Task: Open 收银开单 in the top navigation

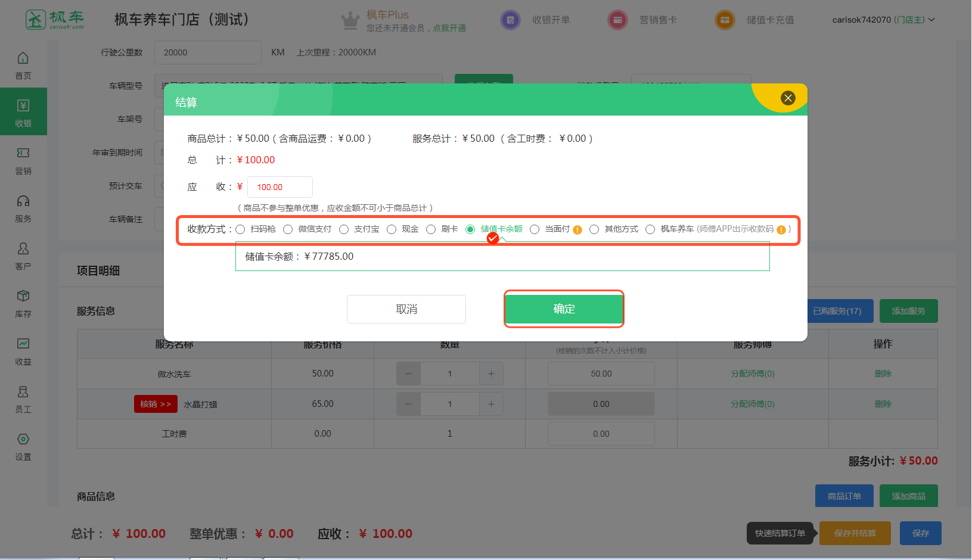Action: point(536,20)
